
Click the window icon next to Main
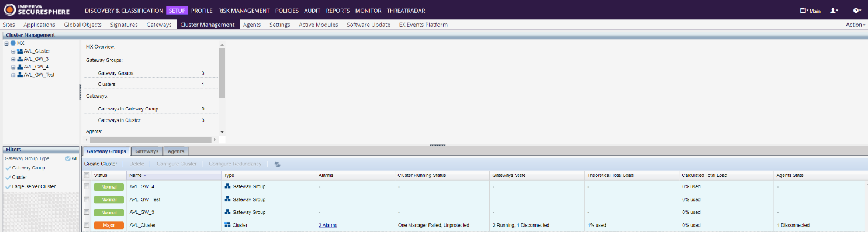click(803, 11)
